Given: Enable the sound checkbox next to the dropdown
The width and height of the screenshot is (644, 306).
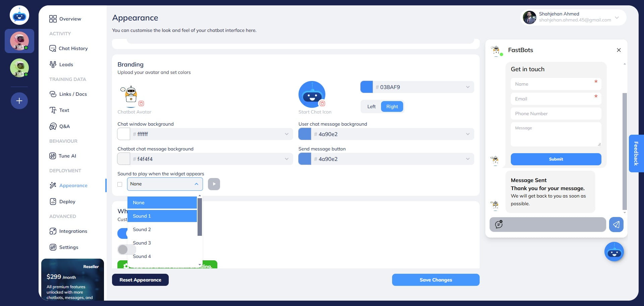Looking at the screenshot, I should click(120, 184).
